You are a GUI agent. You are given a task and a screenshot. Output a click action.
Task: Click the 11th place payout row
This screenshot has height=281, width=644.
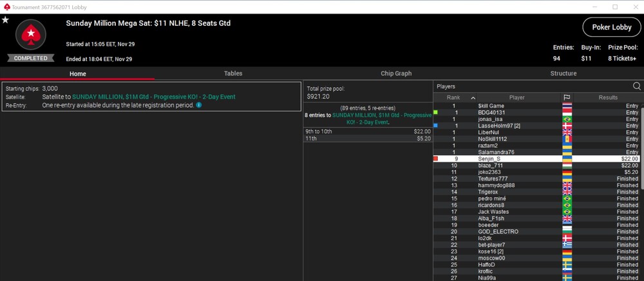(x=368, y=139)
